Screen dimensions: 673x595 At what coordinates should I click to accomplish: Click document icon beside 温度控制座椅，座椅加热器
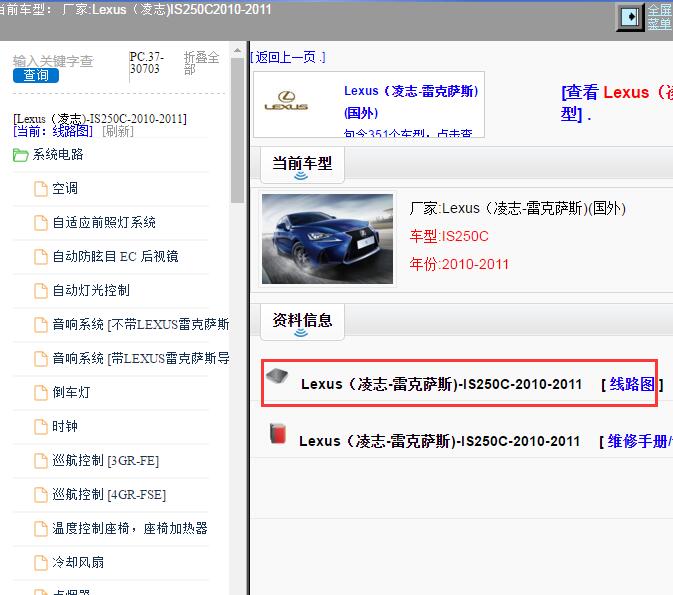[x=41, y=528]
